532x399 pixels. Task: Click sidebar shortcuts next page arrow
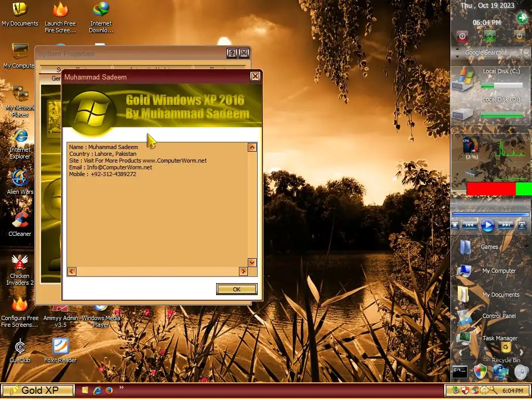[523, 353]
